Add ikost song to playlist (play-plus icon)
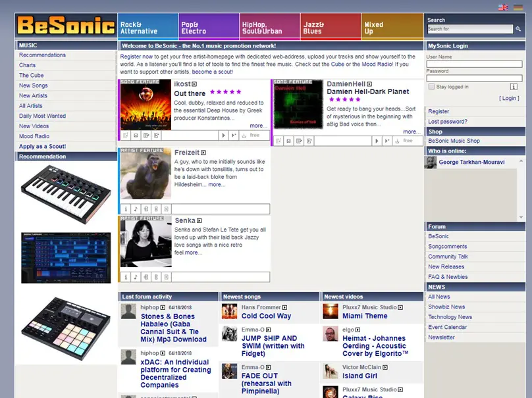The image size is (532, 398). click(x=234, y=136)
